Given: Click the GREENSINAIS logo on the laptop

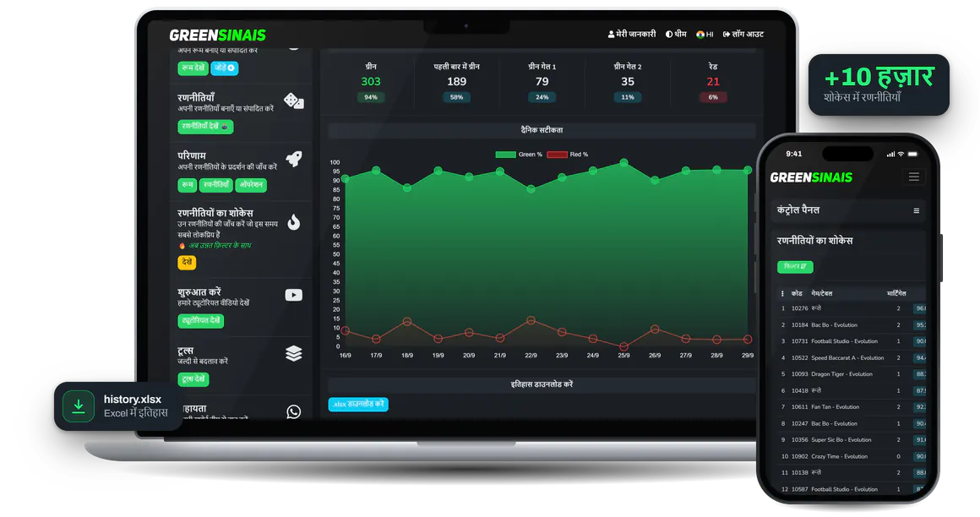Looking at the screenshot, I should click(x=217, y=35).
